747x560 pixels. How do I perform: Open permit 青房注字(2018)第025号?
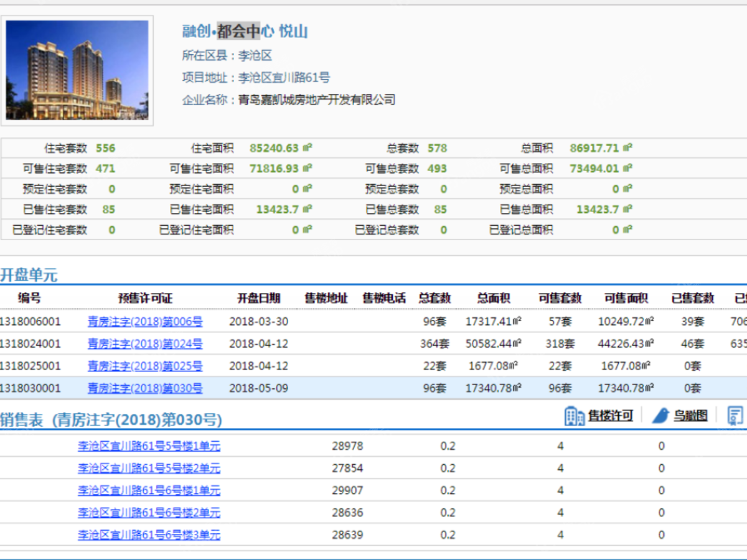pyautogui.click(x=145, y=366)
